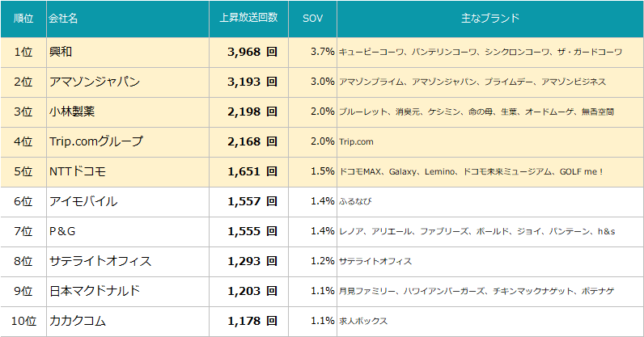Click the ふるなび brand text
The image size is (644, 337).
pyautogui.click(x=355, y=201)
